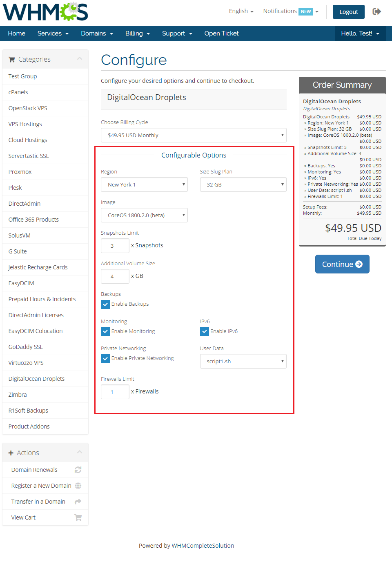Click the share arrow icon for Transfer in a Domain
Image resolution: width=392 pixels, height=562 pixels.
point(78,502)
